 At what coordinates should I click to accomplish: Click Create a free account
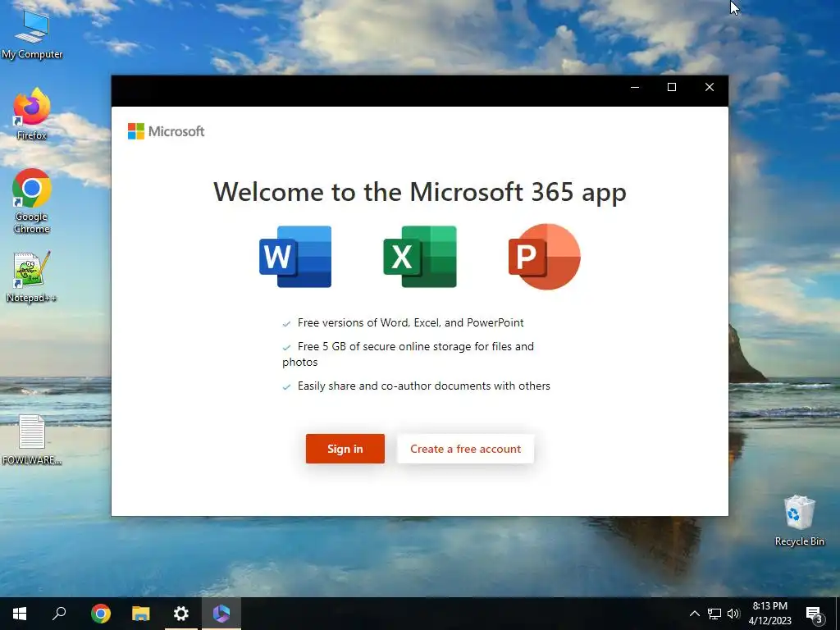tap(466, 449)
